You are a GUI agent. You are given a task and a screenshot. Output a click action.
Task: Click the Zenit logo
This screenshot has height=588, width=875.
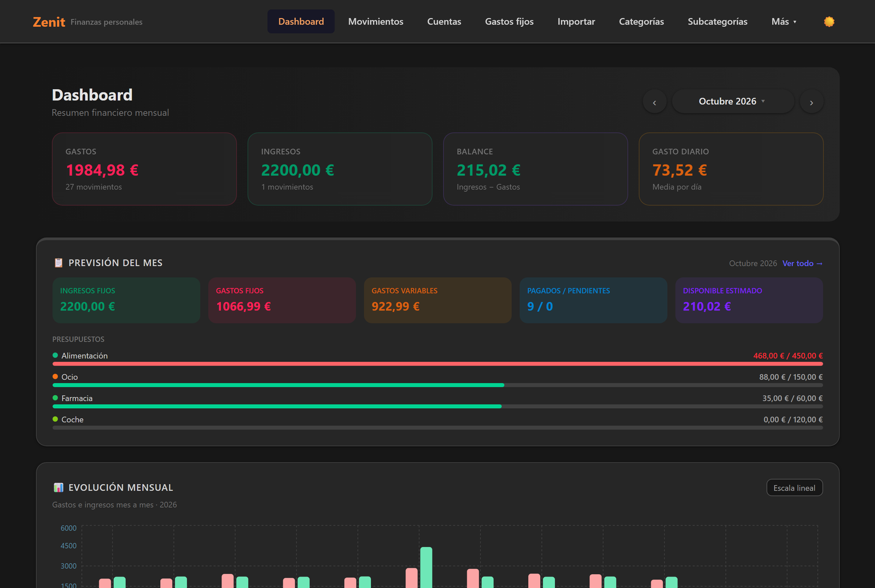49,22
